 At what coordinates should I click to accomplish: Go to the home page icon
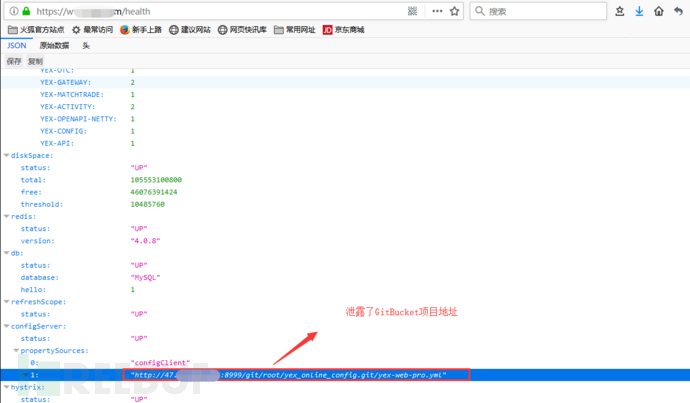coord(659,11)
